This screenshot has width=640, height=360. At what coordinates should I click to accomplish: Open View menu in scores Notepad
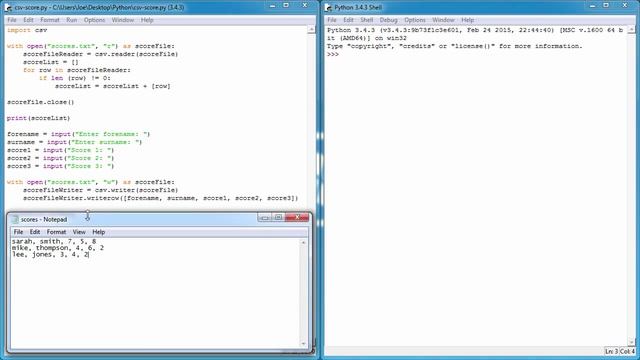[x=79, y=232]
